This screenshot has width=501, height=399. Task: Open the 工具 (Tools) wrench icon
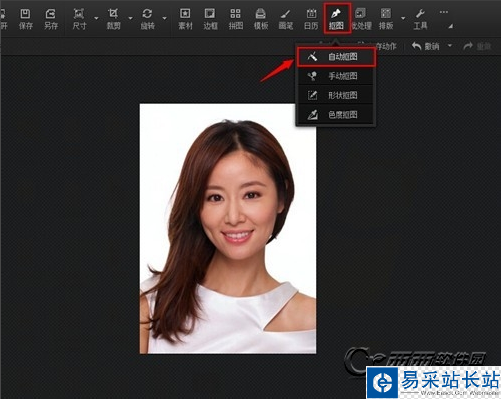(420, 19)
